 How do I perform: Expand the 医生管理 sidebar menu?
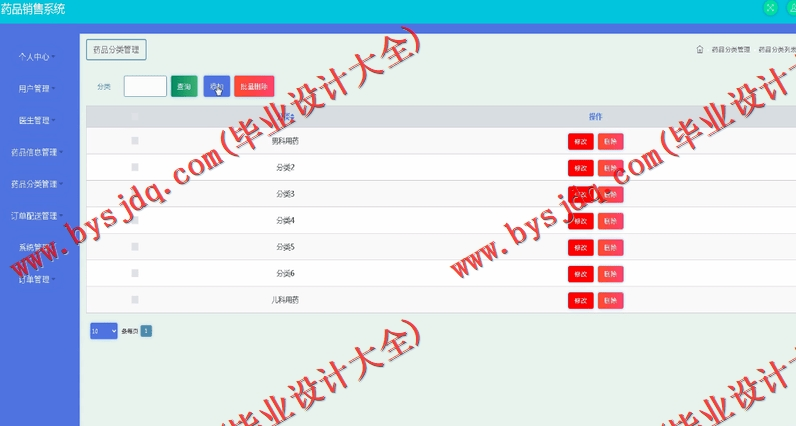37,120
